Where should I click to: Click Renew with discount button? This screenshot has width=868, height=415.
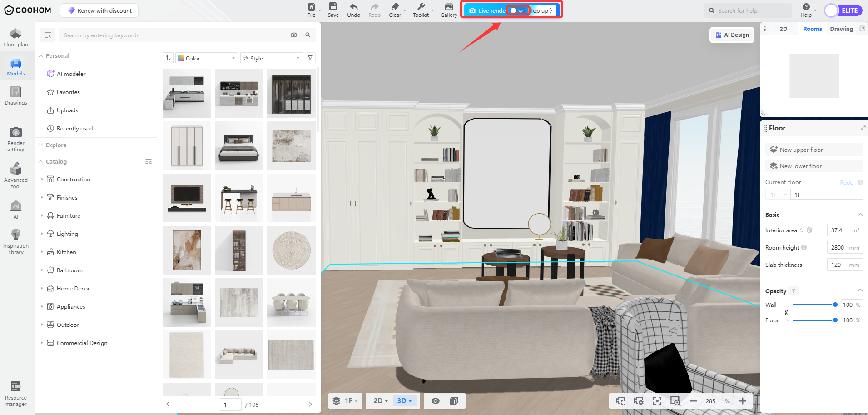[x=99, y=10]
